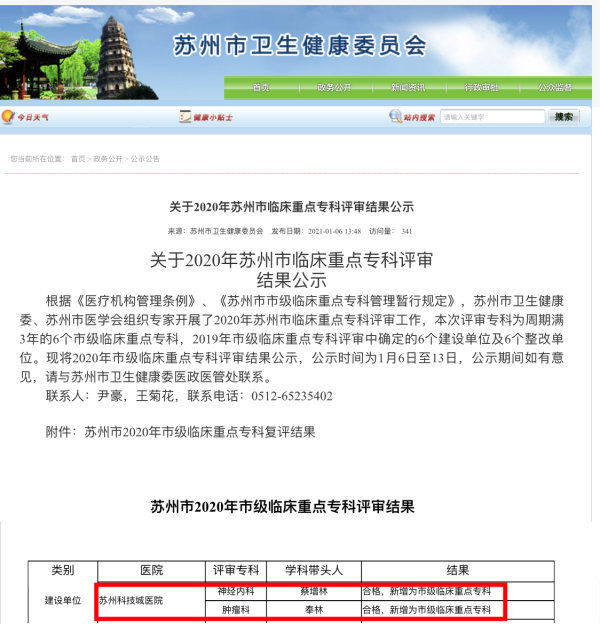Click the 健康小贴士 link
Screen dimensions: 600x624
(213, 117)
